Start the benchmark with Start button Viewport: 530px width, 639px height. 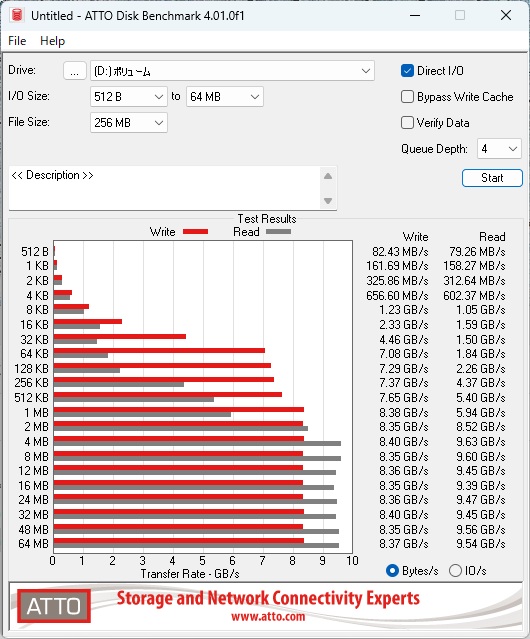[x=492, y=178]
